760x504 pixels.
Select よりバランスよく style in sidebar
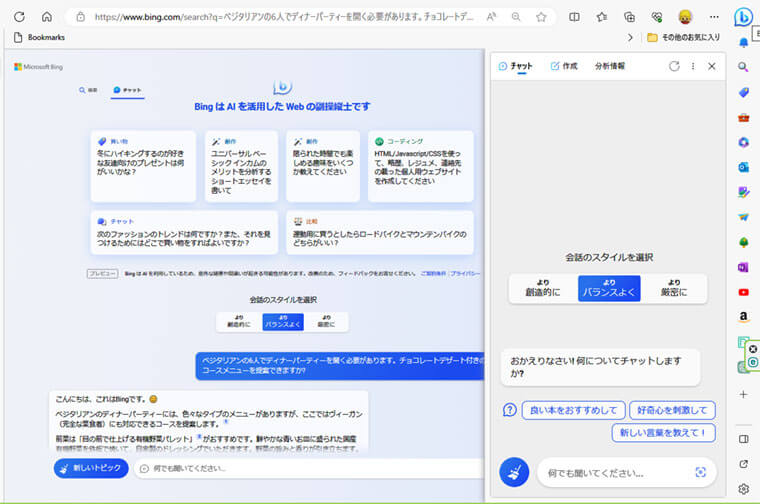pos(609,288)
